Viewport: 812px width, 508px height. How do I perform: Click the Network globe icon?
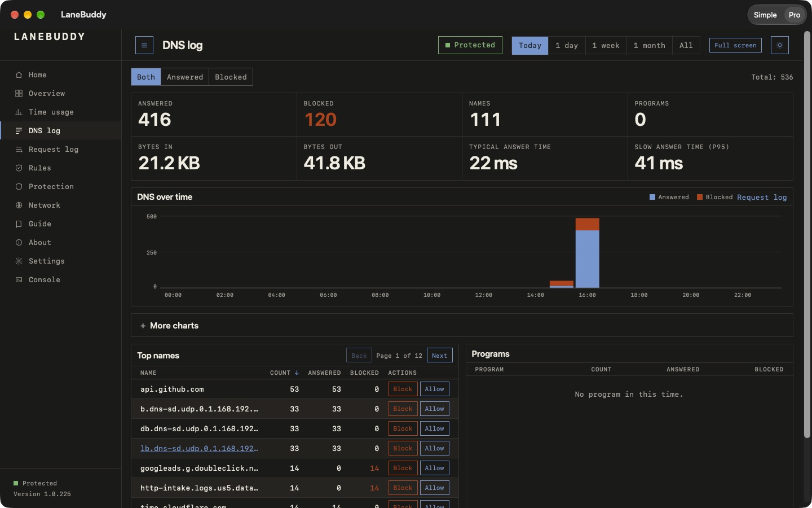coord(19,205)
